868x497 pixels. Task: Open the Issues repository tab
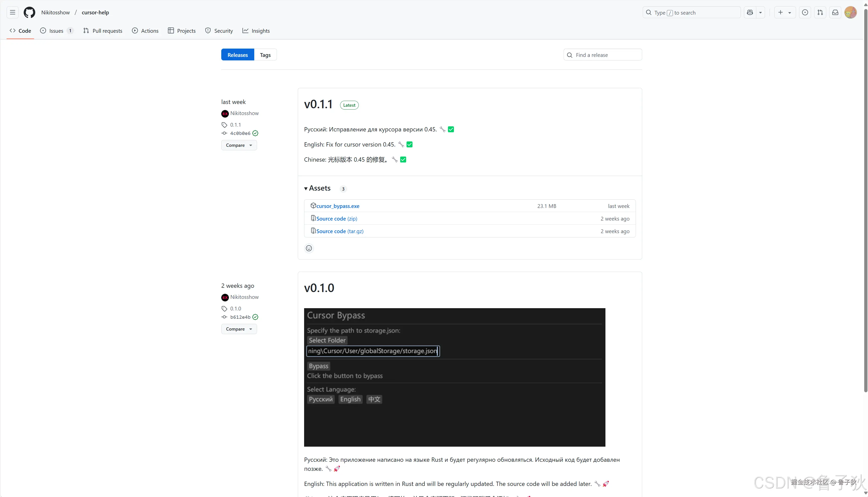click(x=56, y=31)
